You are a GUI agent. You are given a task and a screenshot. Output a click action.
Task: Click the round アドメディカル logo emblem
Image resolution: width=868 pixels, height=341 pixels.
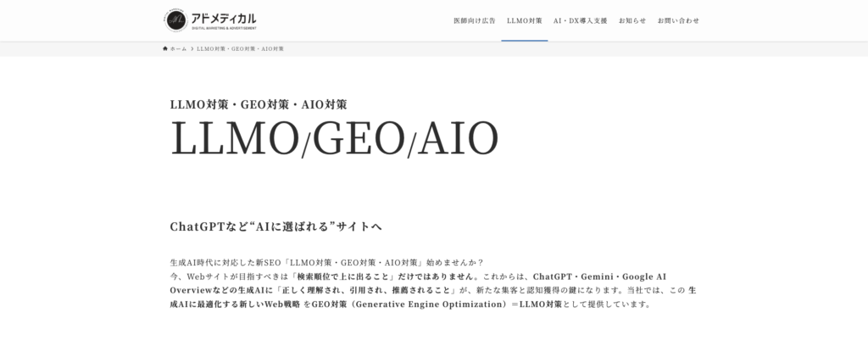click(x=176, y=20)
